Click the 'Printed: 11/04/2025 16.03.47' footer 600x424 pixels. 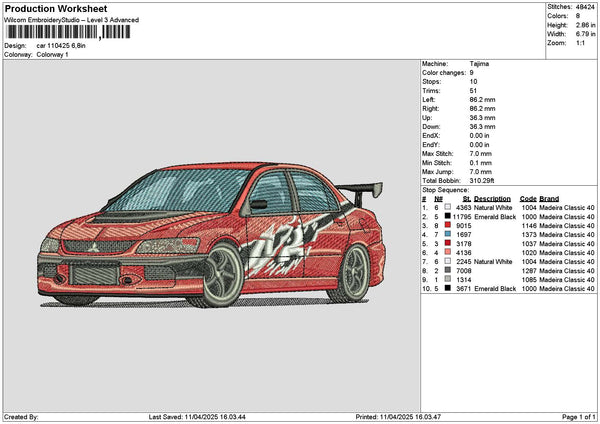click(x=398, y=417)
